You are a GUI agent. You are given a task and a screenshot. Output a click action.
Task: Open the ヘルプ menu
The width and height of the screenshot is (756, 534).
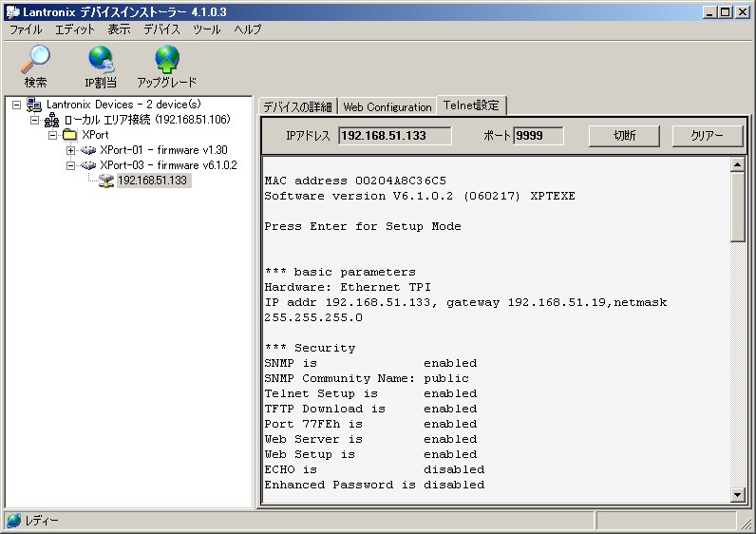coord(247,29)
